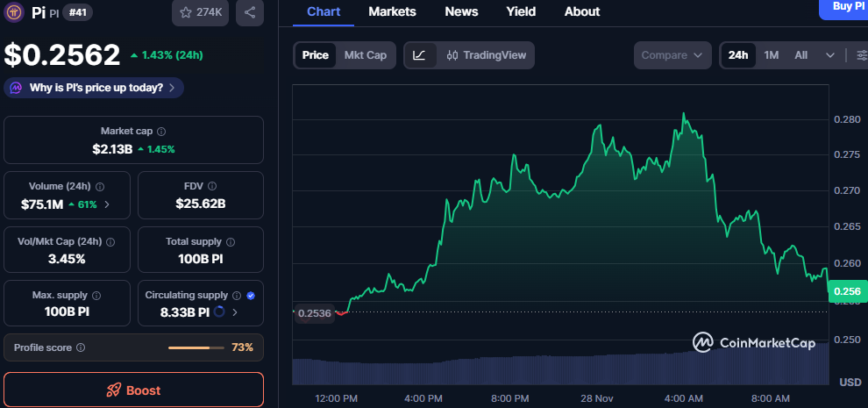Image resolution: width=868 pixels, height=408 pixels.
Task: Click the share icon next to watchlist count
Action: point(250,12)
